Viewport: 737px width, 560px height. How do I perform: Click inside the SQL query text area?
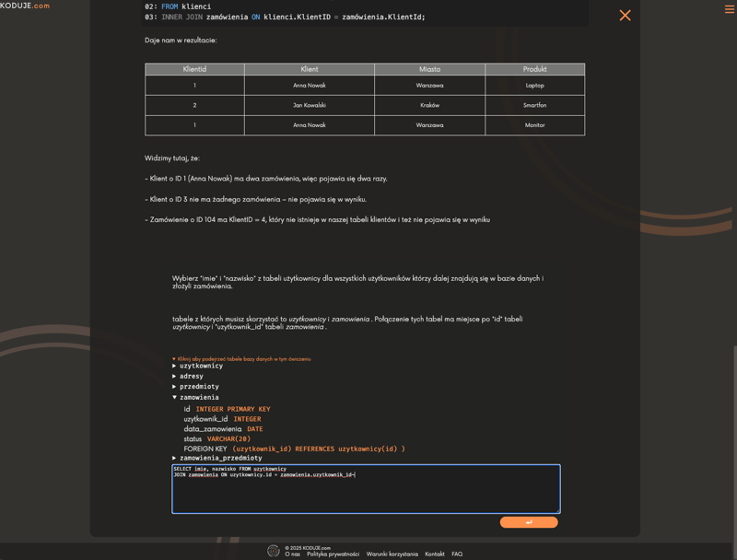(x=366, y=494)
